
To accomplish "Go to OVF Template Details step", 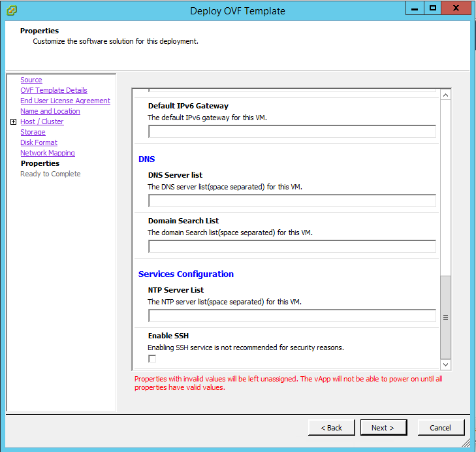I will pyautogui.click(x=54, y=90).
